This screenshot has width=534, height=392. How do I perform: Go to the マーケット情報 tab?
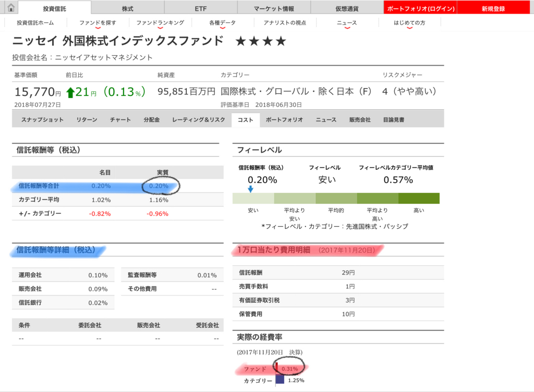[x=274, y=8]
